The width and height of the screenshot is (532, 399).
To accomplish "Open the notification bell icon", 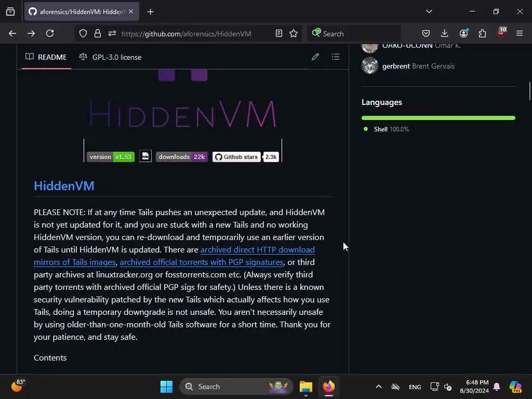I will coord(497,387).
